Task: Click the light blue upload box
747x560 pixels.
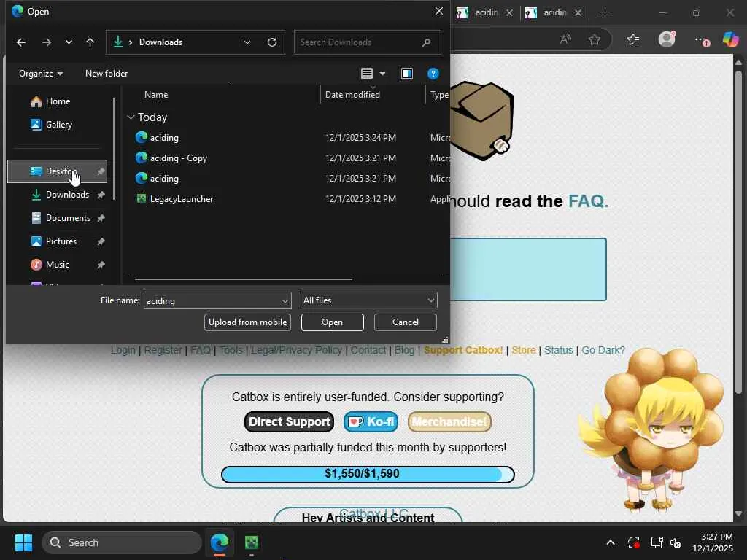Action: [x=528, y=270]
